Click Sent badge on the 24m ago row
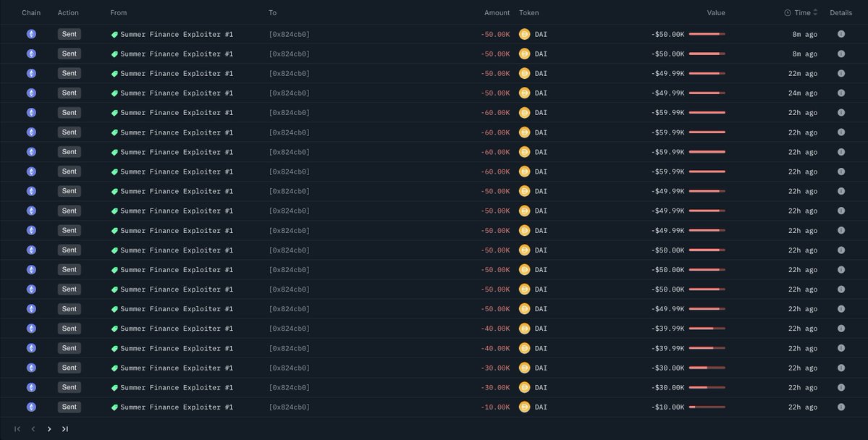The height and width of the screenshot is (440, 868). (69, 93)
